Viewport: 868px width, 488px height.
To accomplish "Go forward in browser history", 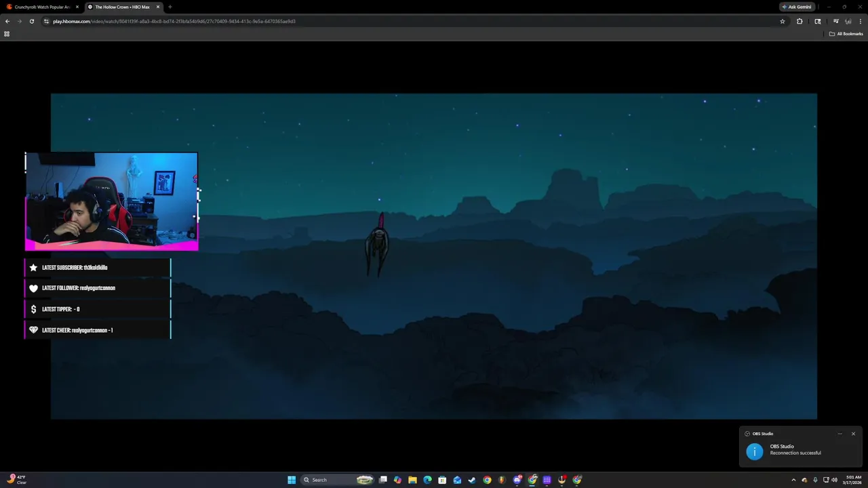I will click(19, 21).
